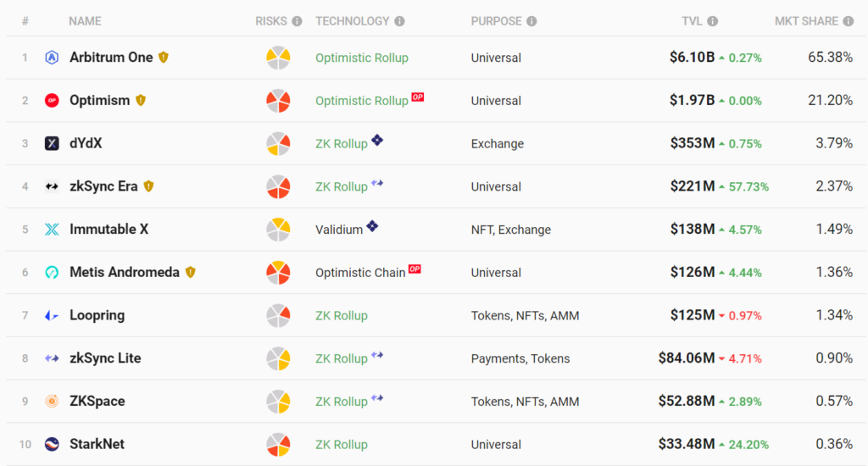Open the ZKSpace project link
The image size is (868, 466).
(x=97, y=402)
